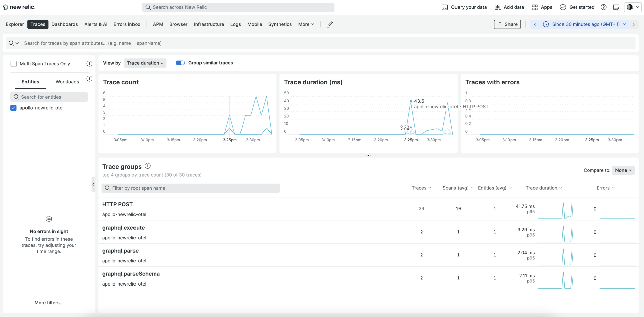The height and width of the screenshot is (317, 644).
Task: Switch to the Workloads tab
Action: (67, 81)
